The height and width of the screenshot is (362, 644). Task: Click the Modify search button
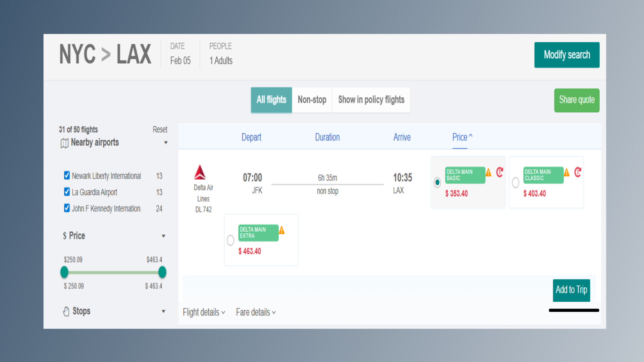pyautogui.click(x=567, y=55)
